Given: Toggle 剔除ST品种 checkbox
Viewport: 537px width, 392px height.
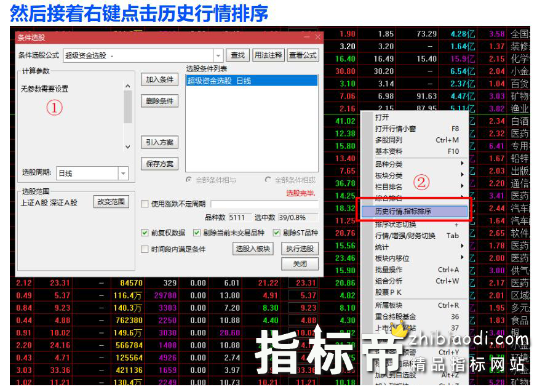Looking at the screenshot, I should (x=276, y=233).
